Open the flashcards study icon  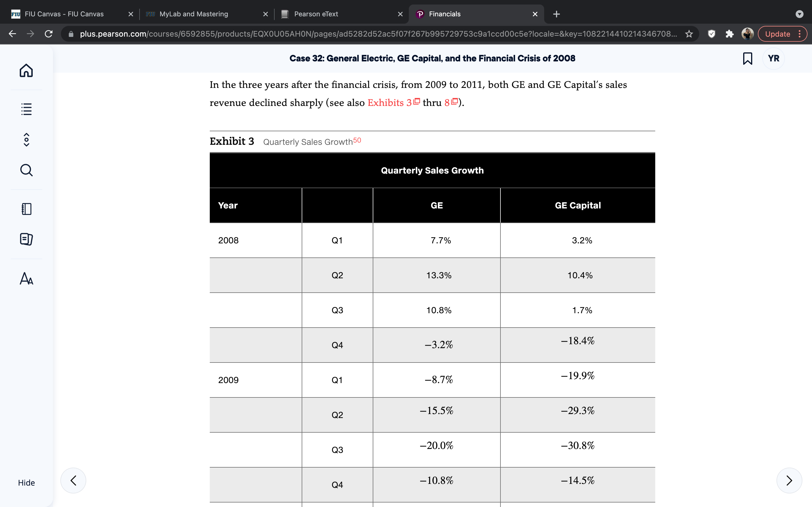26,239
